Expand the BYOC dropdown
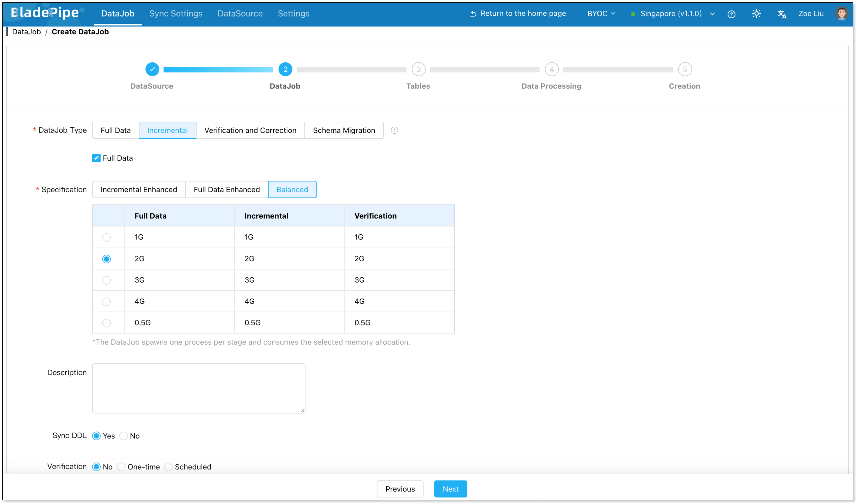This screenshot has height=504, width=857. [x=601, y=14]
